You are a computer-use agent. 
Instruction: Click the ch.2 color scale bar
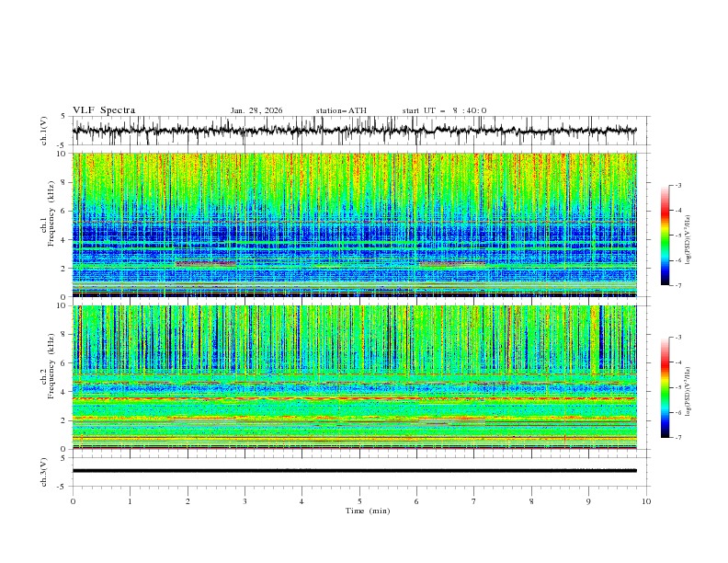point(665,387)
